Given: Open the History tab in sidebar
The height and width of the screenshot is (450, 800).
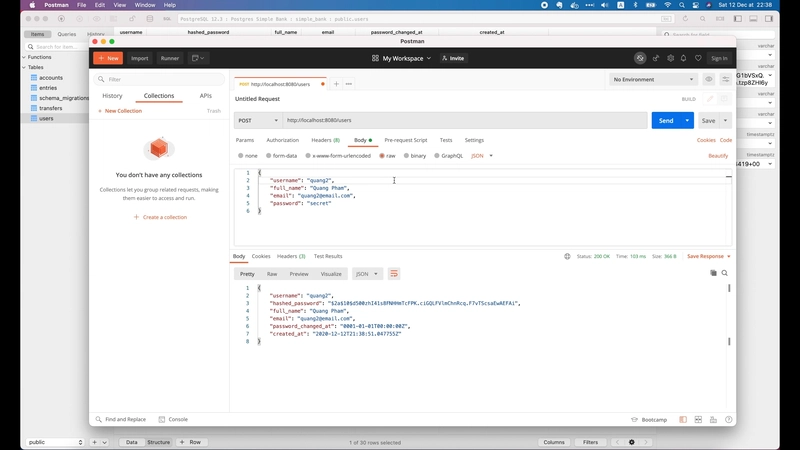Looking at the screenshot, I should pos(112,96).
